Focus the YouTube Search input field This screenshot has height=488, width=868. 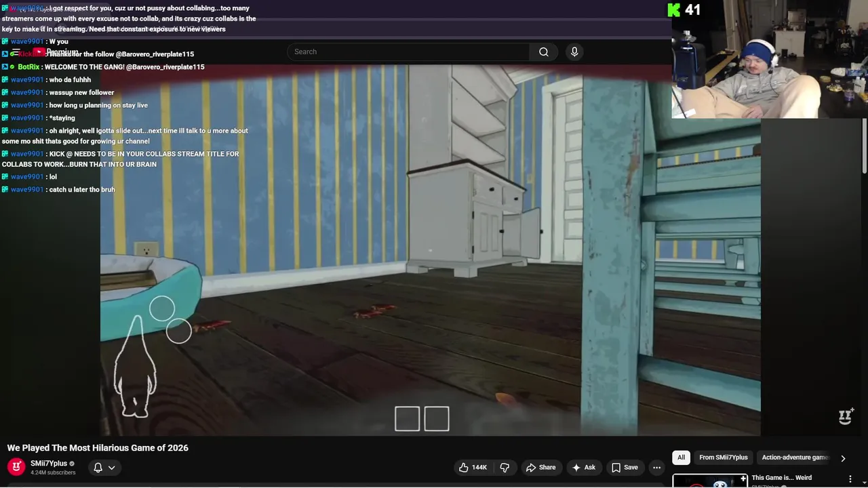click(408, 52)
